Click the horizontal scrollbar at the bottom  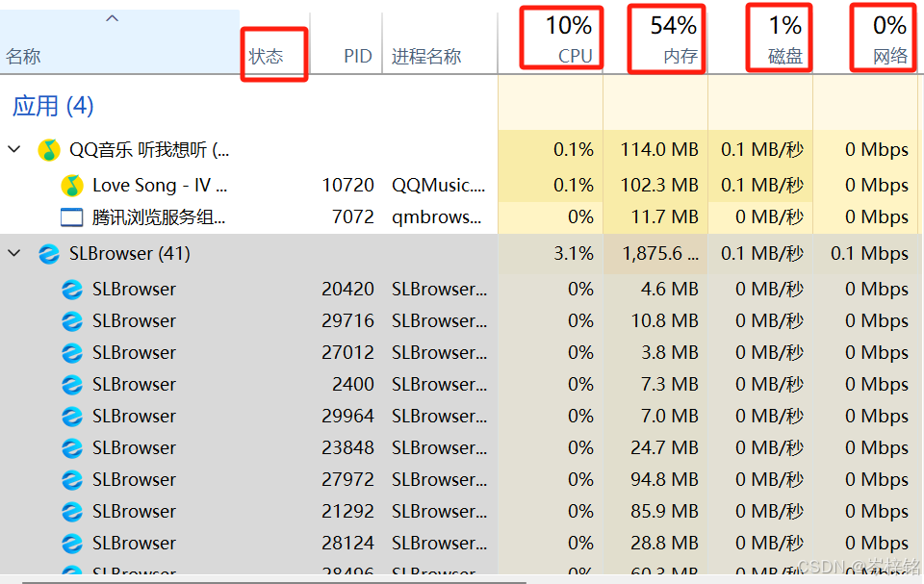[274, 582]
